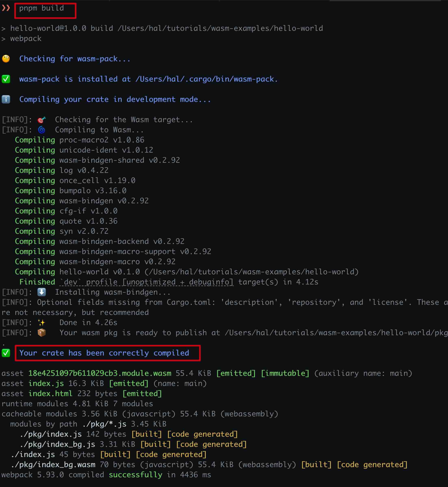Click the 'cfg-if v1.0.0' line
This screenshot has width=448, height=487.
pyautogui.click(x=66, y=211)
